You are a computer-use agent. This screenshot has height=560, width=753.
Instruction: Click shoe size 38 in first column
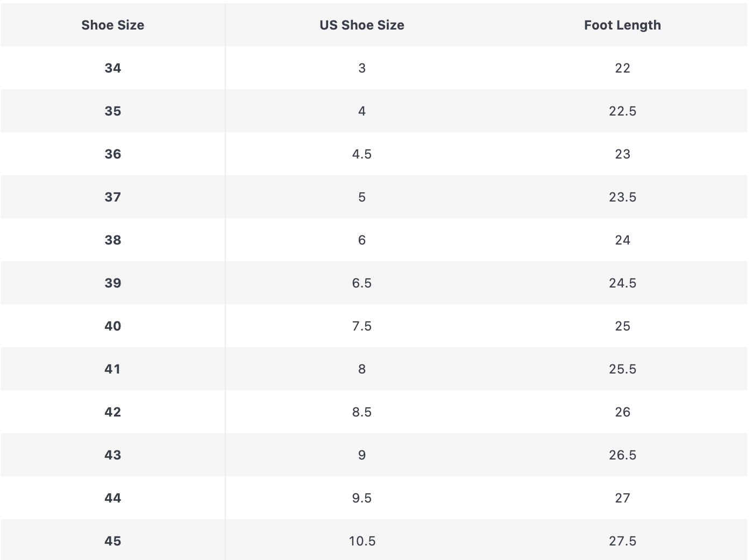(112, 240)
